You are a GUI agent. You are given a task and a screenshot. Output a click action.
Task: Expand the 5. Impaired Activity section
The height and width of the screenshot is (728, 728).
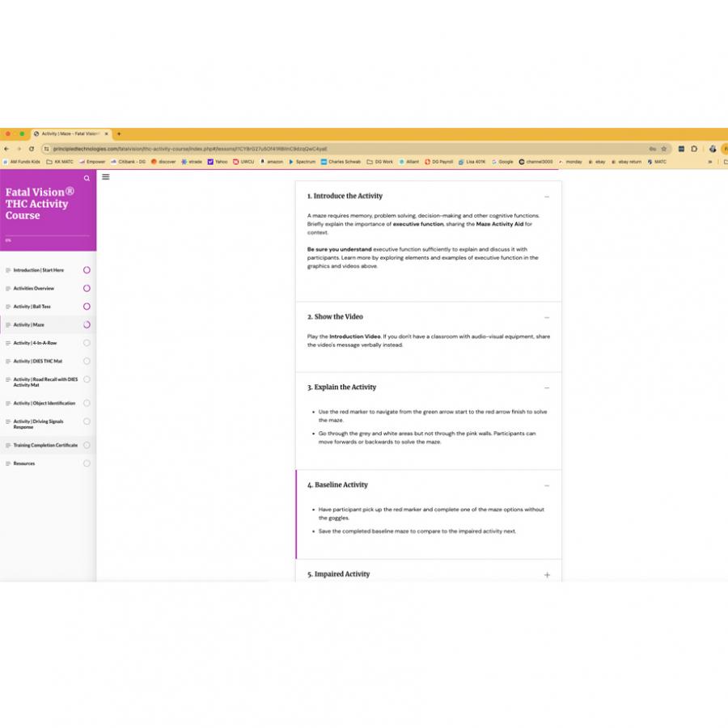click(547, 575)
